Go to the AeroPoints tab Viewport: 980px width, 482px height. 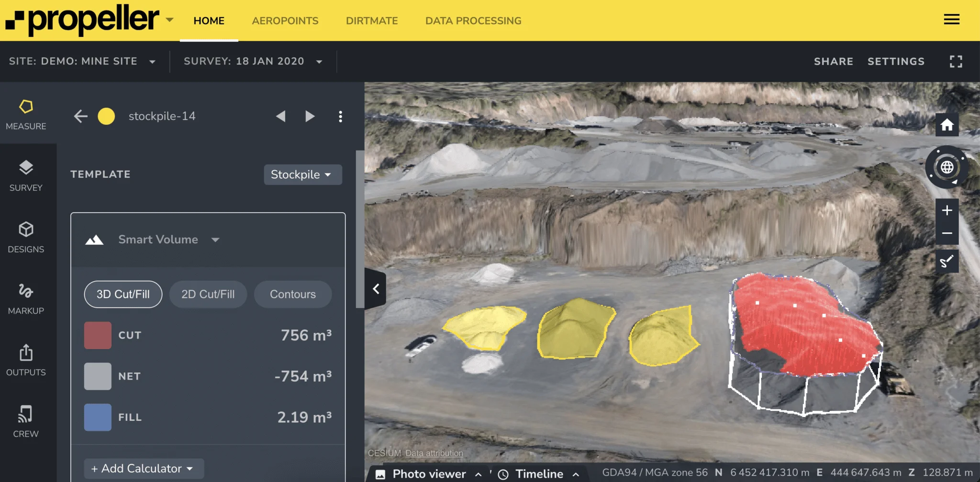pos(285,21)
